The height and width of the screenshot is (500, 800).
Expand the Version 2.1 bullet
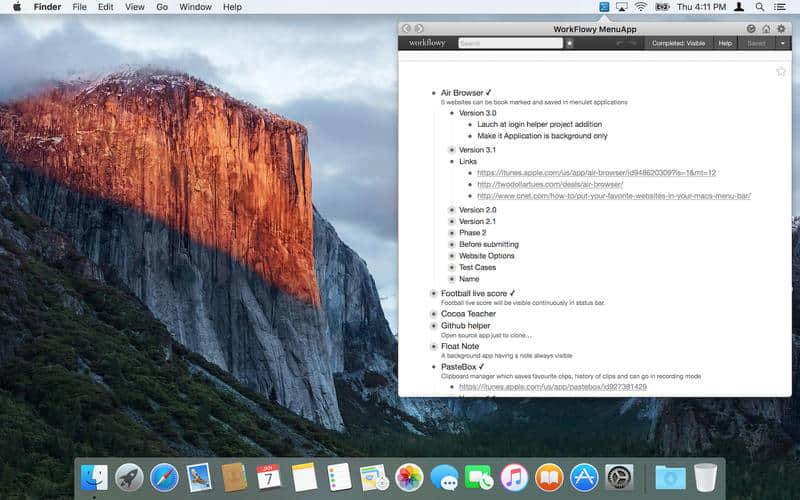[452, 221]
